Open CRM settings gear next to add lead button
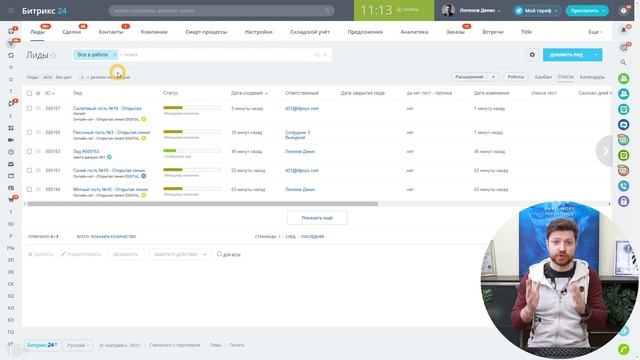 click(532, 55)
